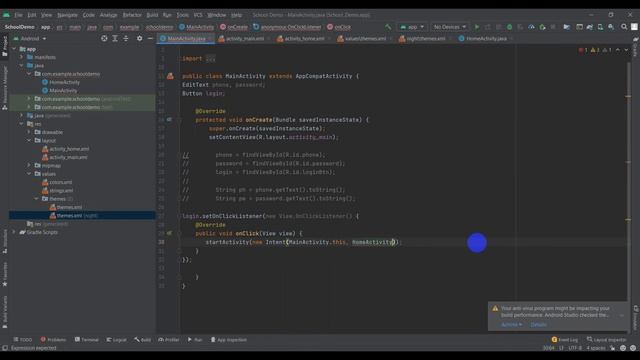Open the Actions dropdown in notification
The height and width of the screenshot is (360, 640).
(x=511, y=325)
